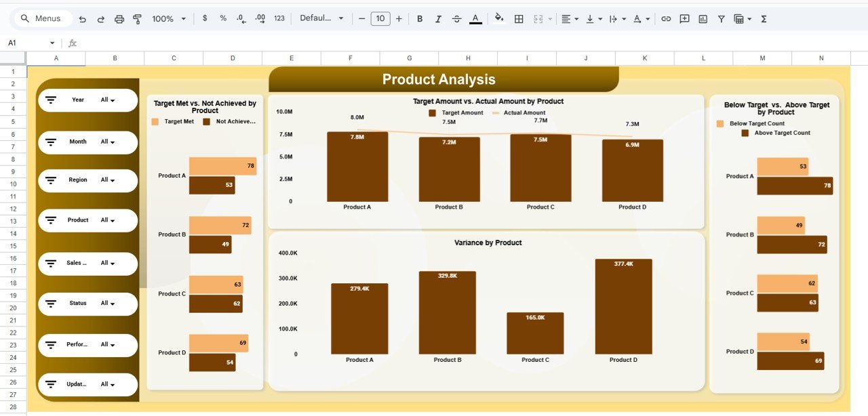Select the Print icon

click(119, 19)
